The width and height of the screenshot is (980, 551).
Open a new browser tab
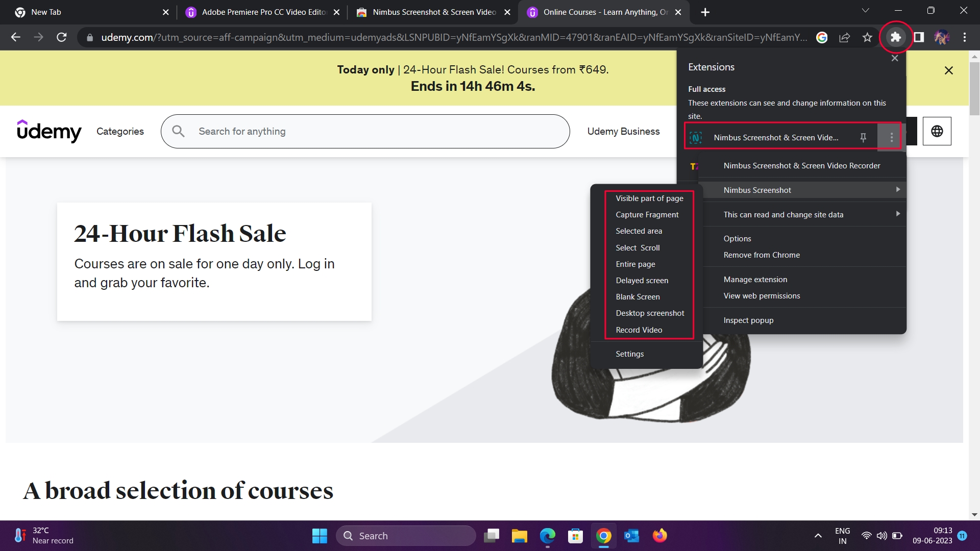705,12
